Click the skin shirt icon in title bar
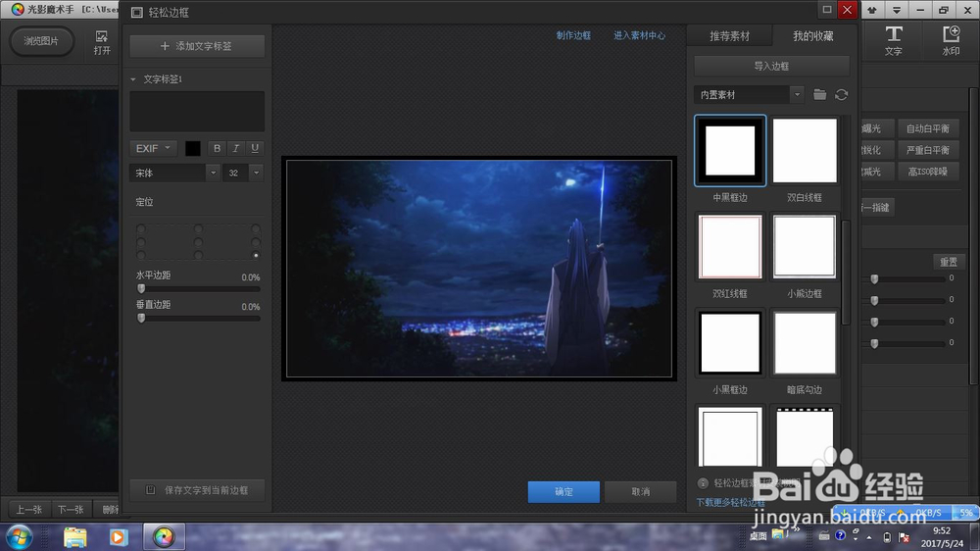Viewport: 980px width, 551px height. (x=872, y=10)
